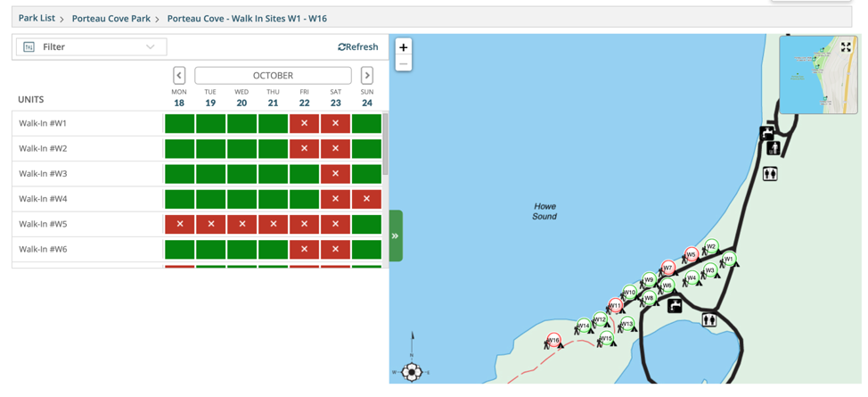Image resolution: width=868 pixels, height=397 pixels.
Task: Zoom in on the campsite map
Action: click(x=403, y=47)
